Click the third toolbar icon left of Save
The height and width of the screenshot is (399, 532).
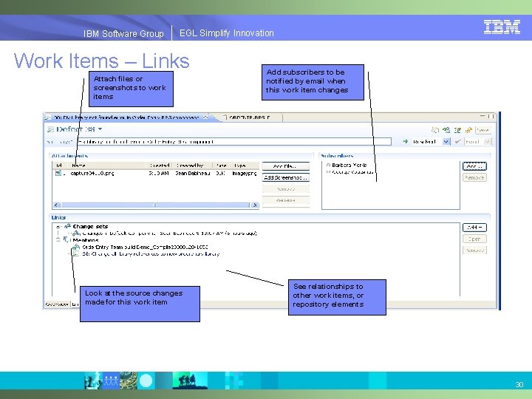457,130
